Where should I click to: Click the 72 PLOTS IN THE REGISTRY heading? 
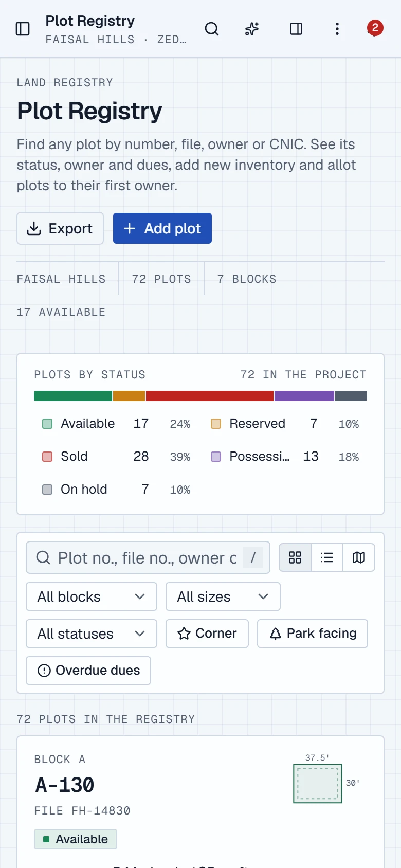[106, 719]
